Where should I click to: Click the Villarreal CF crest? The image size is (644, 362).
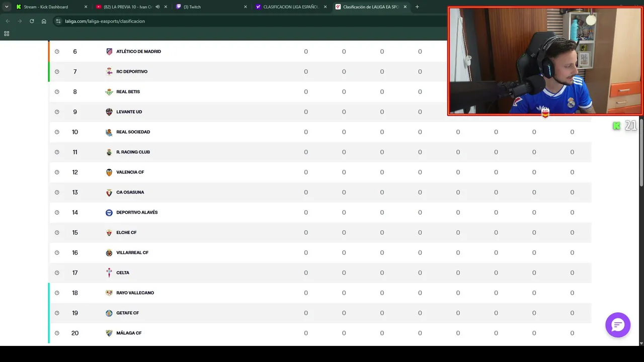pos(109,252)
